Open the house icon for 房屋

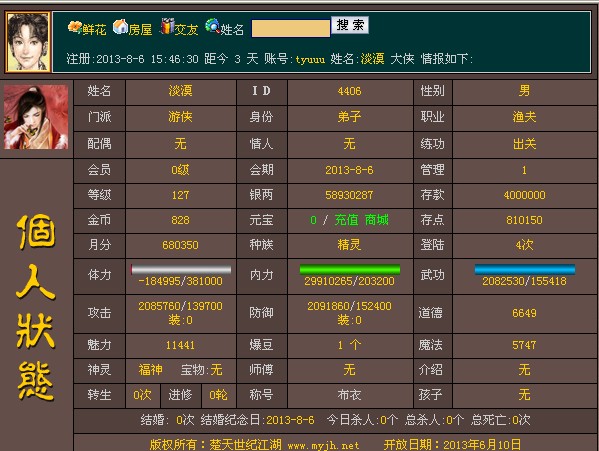click(x=120, y=27)
